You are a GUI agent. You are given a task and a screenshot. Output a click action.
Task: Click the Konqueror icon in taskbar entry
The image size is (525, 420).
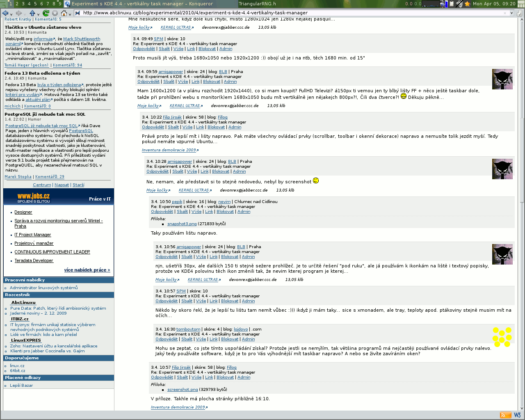[67, 4]
